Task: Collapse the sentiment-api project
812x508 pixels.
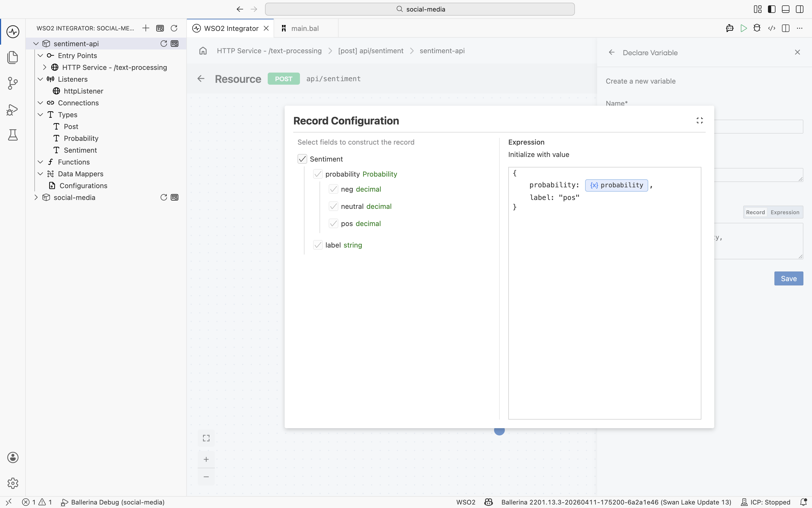Action: click(36, 44)
